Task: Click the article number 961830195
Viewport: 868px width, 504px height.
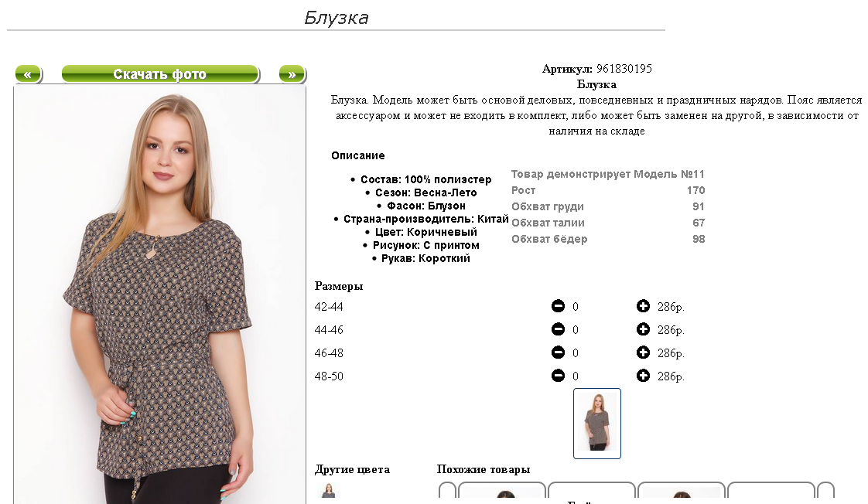Action: (x=624, y=69)
